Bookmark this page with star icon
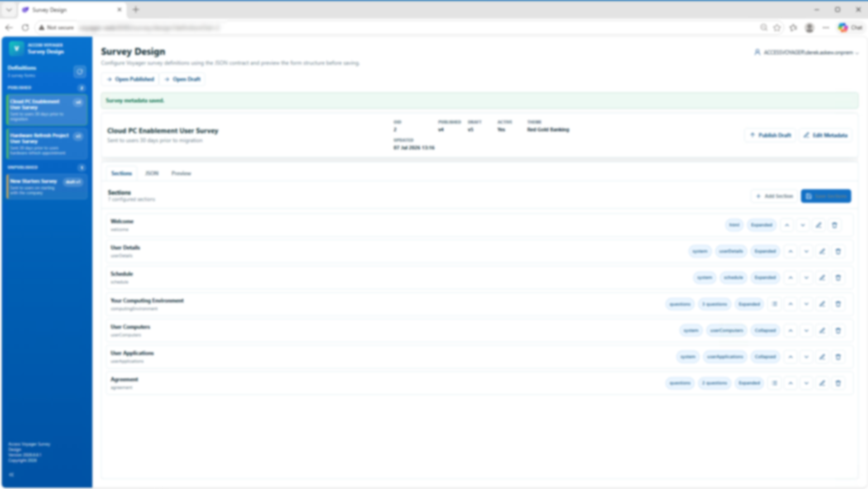The height and width of the screenshot is (489, 868). (777, 28)
